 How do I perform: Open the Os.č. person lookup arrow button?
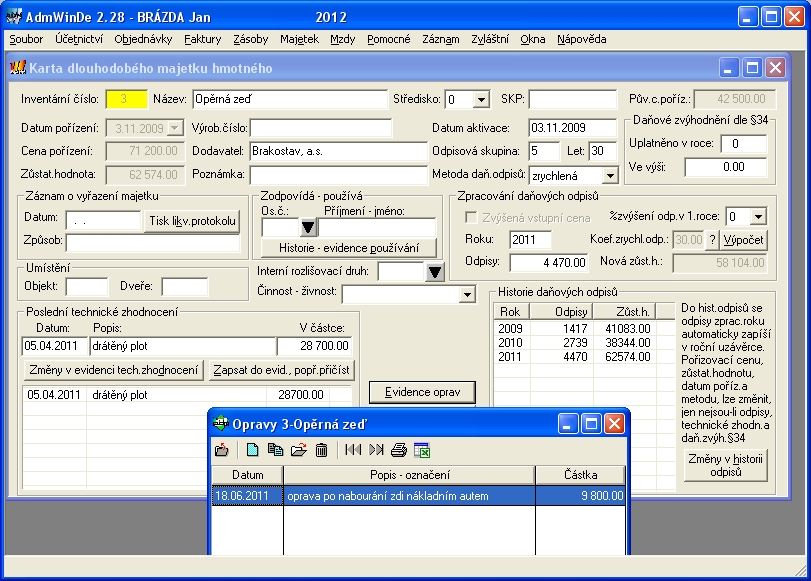[308, 227]
